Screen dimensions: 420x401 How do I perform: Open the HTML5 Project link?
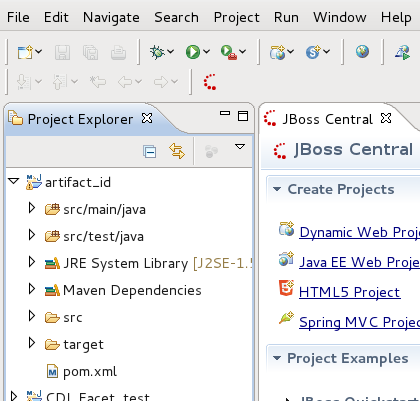point(350,292)
